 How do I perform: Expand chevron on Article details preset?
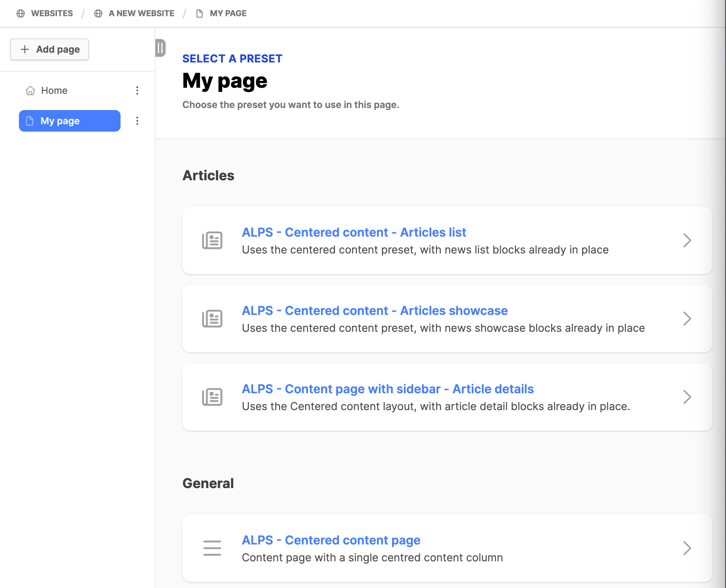pyautogui.click(x=687, y=397)
